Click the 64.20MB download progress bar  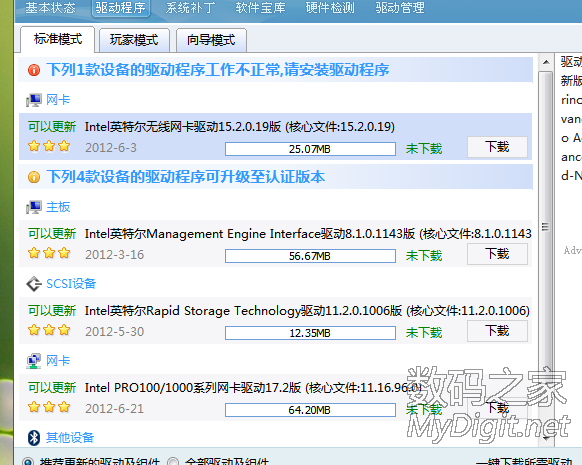pos(310,410)
